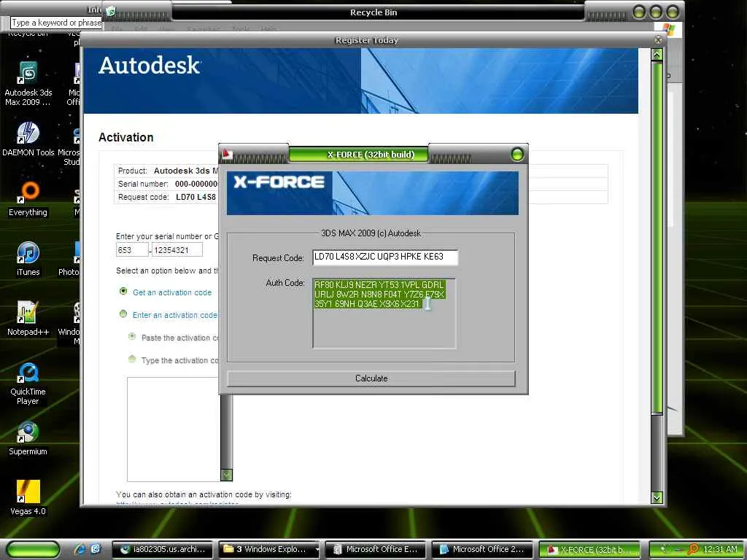Click the Activation heading text

tap(125, 138)
